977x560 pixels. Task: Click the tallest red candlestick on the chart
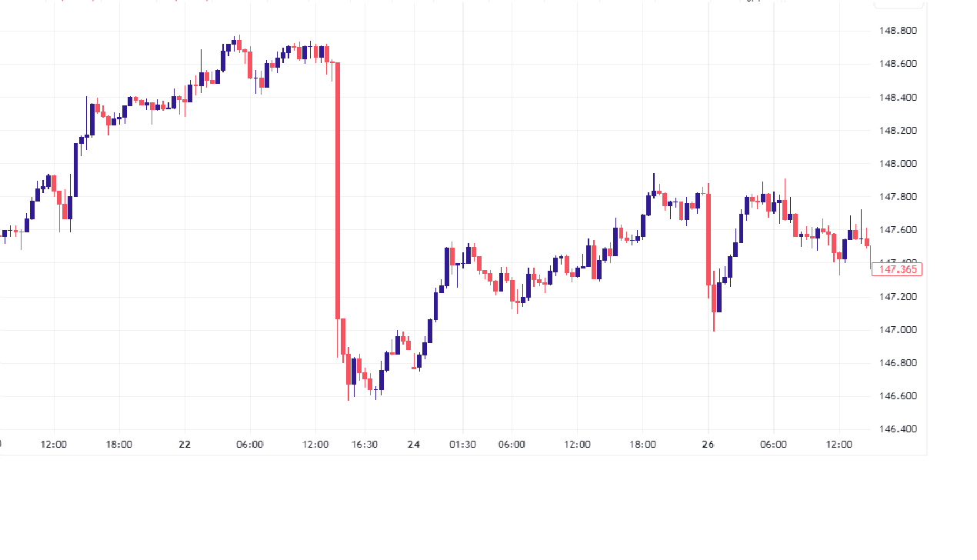337,190
